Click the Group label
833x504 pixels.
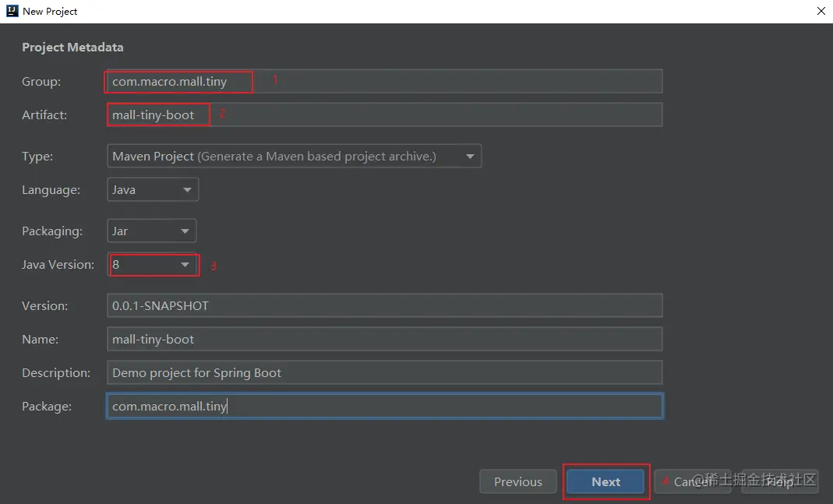pyautogui.click(x=41, y=81)
